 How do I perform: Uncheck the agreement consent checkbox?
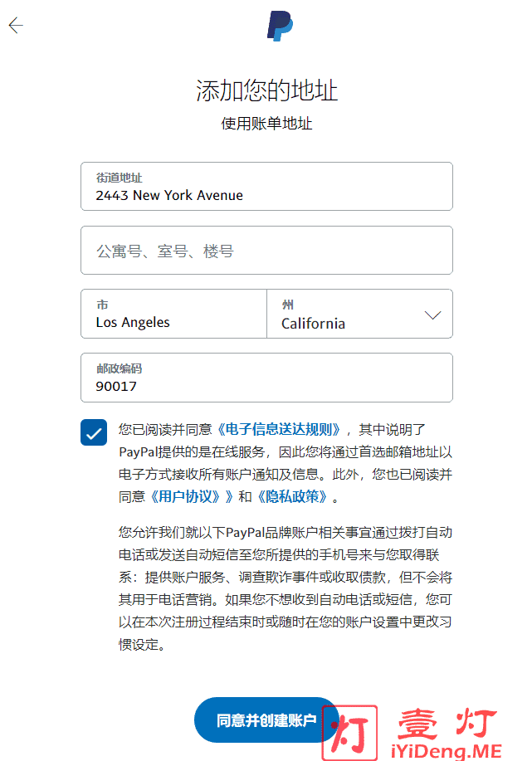(x=94, y=432)
